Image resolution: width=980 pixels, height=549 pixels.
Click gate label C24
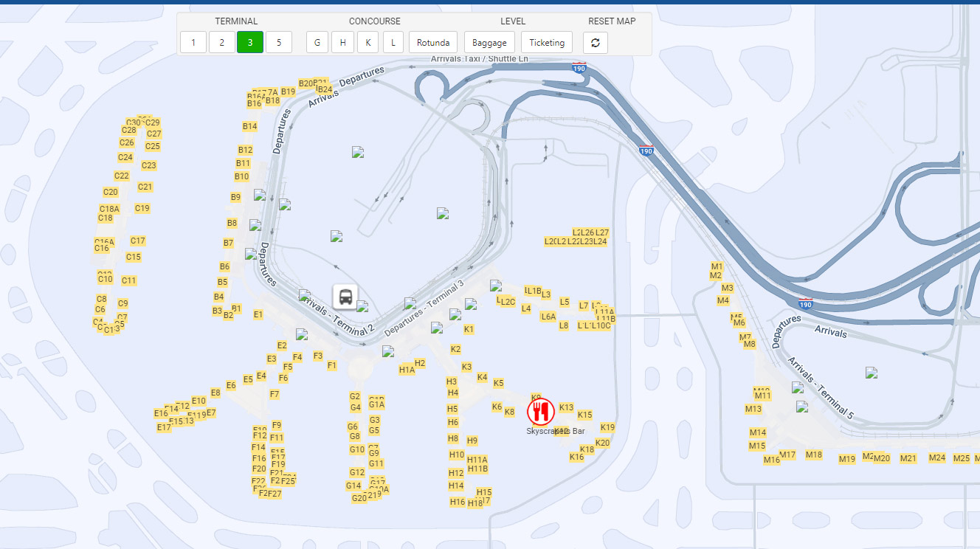coord(125,157)
